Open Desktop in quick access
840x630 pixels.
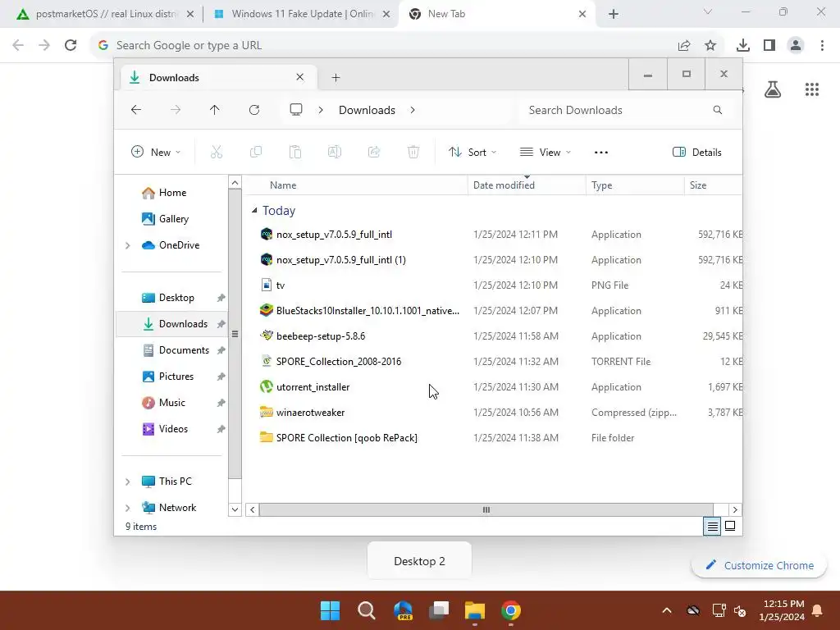click(x=171, y=298)
